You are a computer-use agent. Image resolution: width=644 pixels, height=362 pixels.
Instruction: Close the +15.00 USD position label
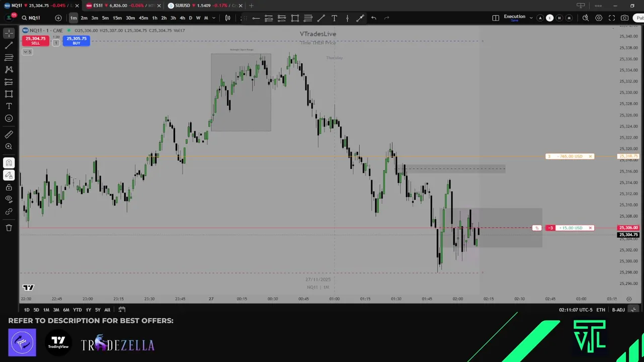point(590,228)
